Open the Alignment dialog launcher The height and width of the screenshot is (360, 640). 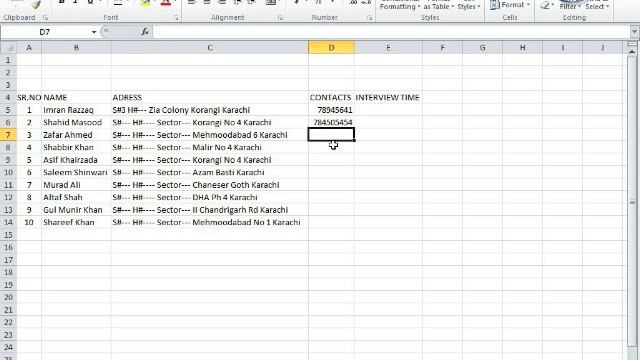coord(280,18)
